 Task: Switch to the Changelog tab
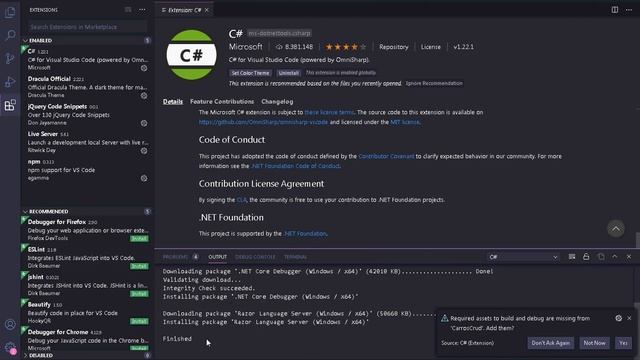pos(277,102)
